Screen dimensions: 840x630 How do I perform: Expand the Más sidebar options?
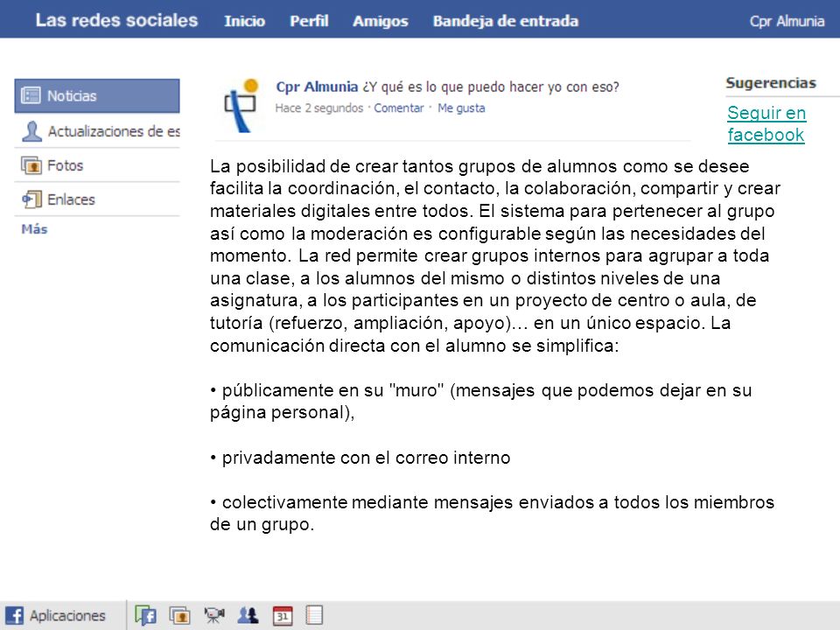pos(34,229)
